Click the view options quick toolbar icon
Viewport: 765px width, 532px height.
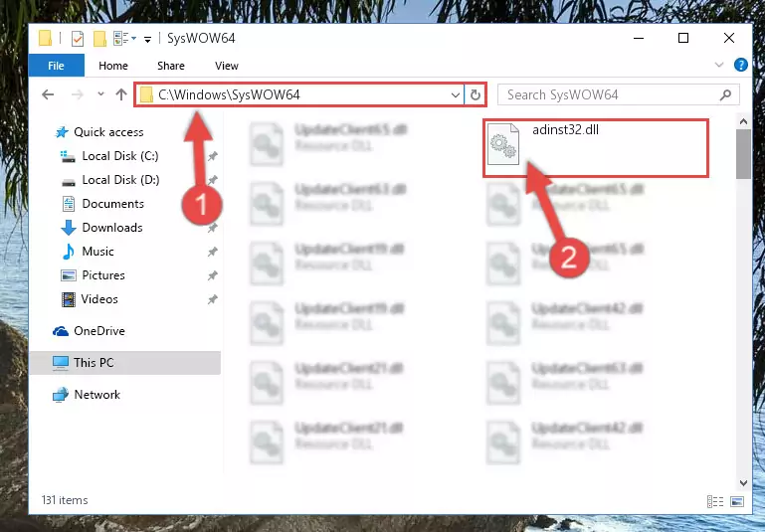pos(124,38)
